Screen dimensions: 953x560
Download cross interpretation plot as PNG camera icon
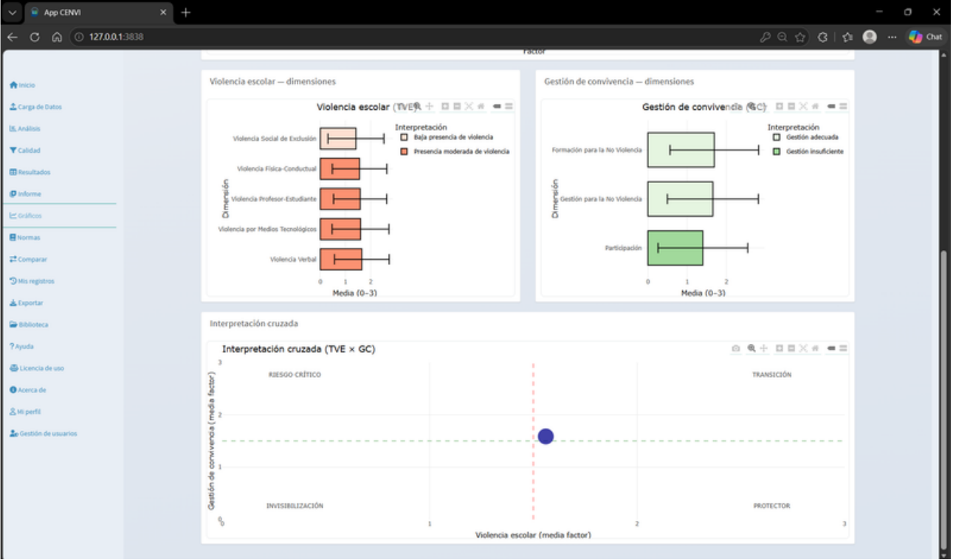point(736,348)
